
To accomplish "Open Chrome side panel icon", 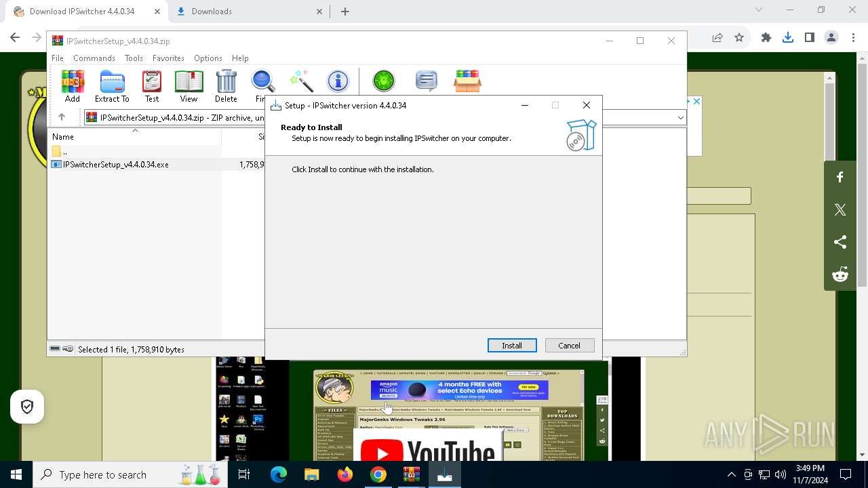I will click(x=810, y=38).
